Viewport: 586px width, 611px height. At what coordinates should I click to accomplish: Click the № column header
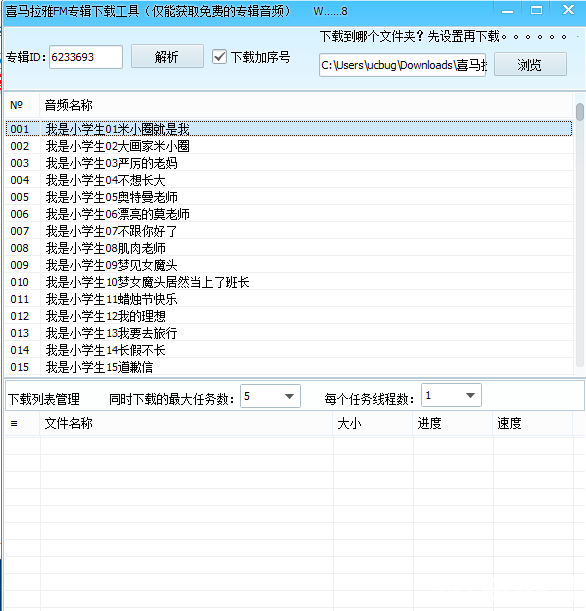coord(22,105)
